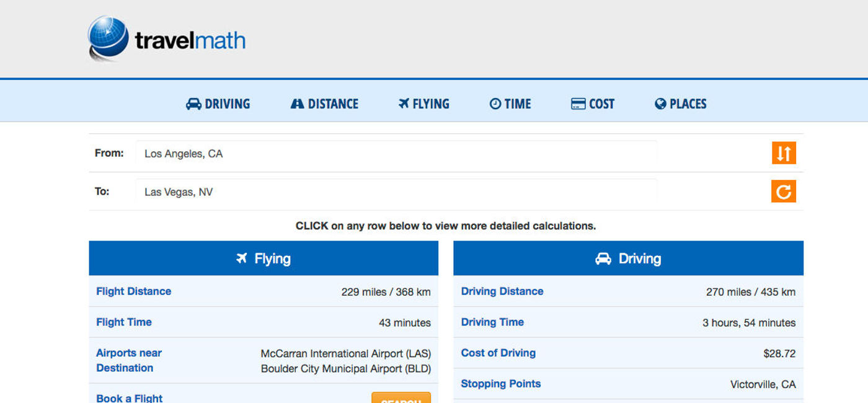Click the orange Search button for flights
Screen dimensions: 868x403
coord(401,398)
